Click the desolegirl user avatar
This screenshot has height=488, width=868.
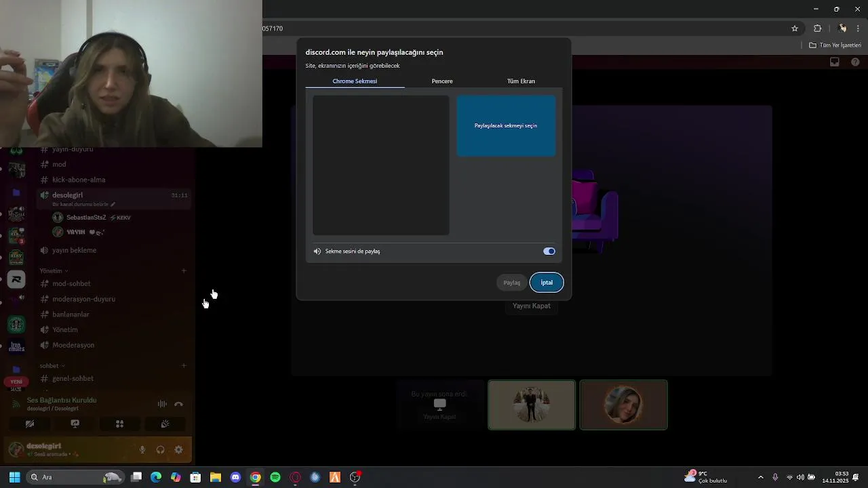pyautogui.click(x=16, y=449)
